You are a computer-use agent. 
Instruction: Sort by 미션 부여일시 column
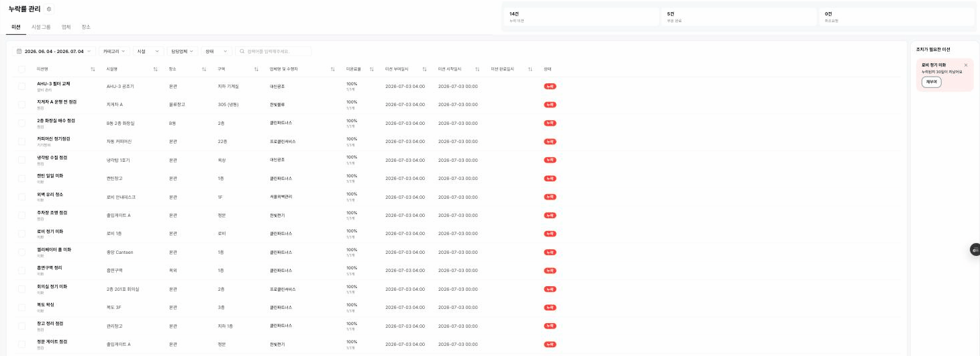[424, 69]
